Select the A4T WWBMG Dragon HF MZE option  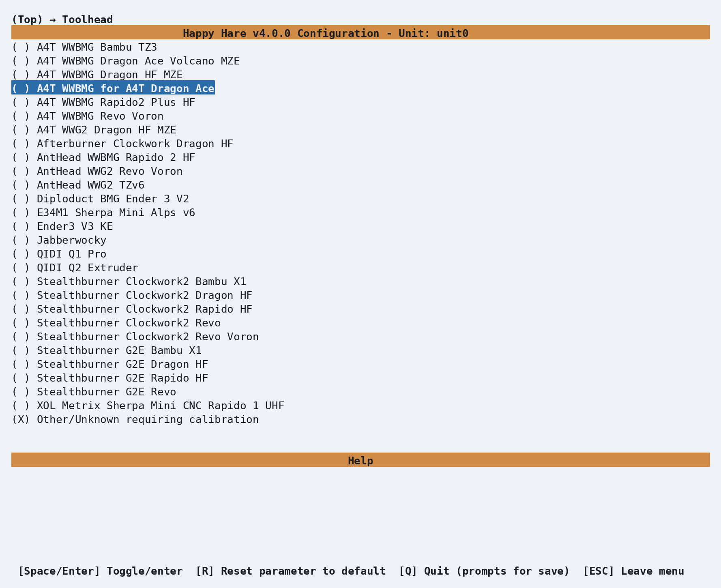[x=97, y=75]
